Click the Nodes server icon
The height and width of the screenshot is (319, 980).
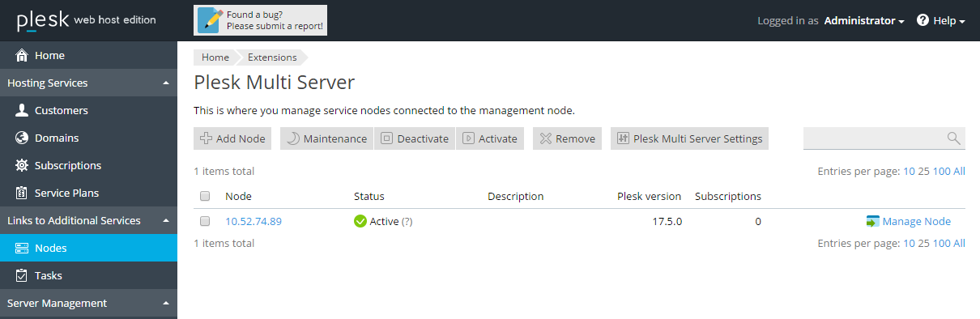coord(22,248)
